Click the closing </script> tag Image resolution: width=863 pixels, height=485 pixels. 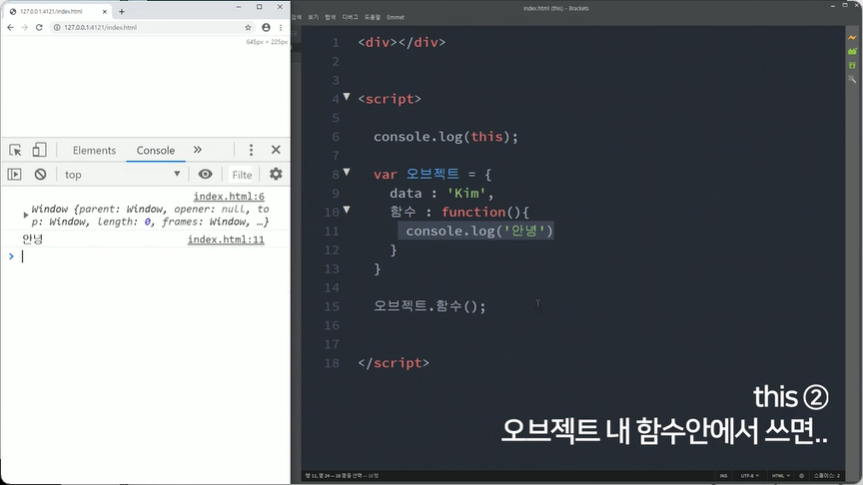click(393, 363)
